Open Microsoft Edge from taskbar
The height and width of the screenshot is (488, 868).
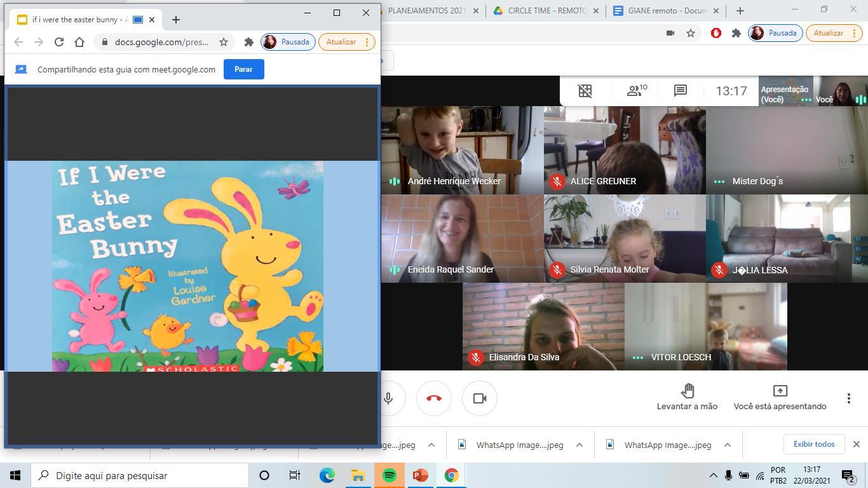click(x=327, y=475)
